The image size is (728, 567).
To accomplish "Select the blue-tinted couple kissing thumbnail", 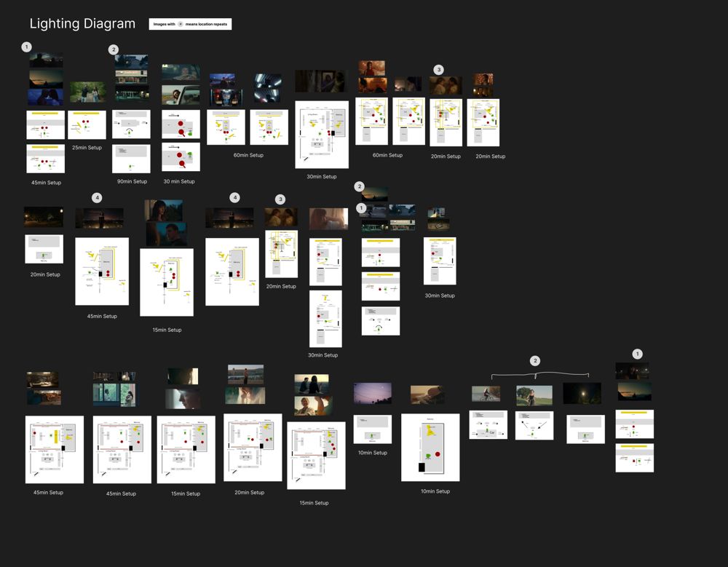I will (45, 97).
